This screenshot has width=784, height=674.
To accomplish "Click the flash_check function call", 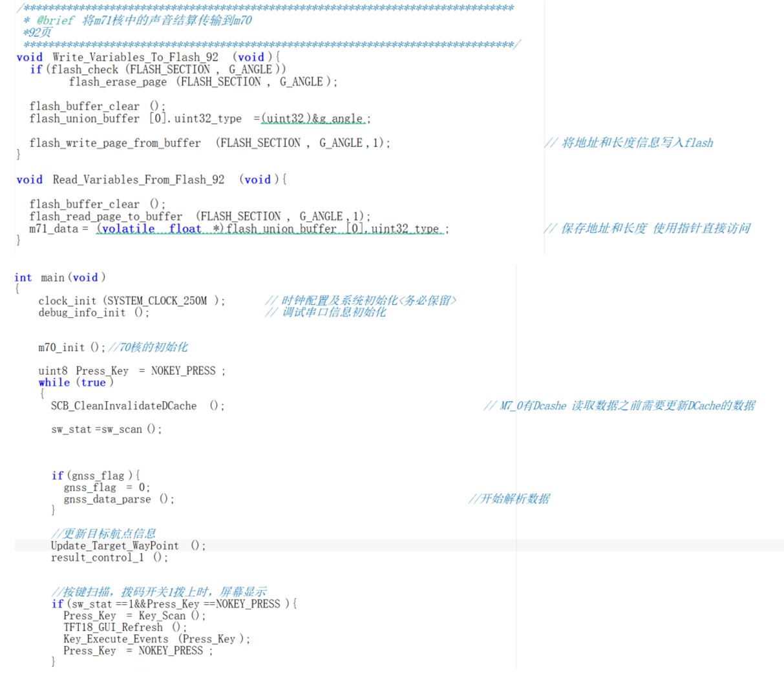I will (x=84, y=70).
